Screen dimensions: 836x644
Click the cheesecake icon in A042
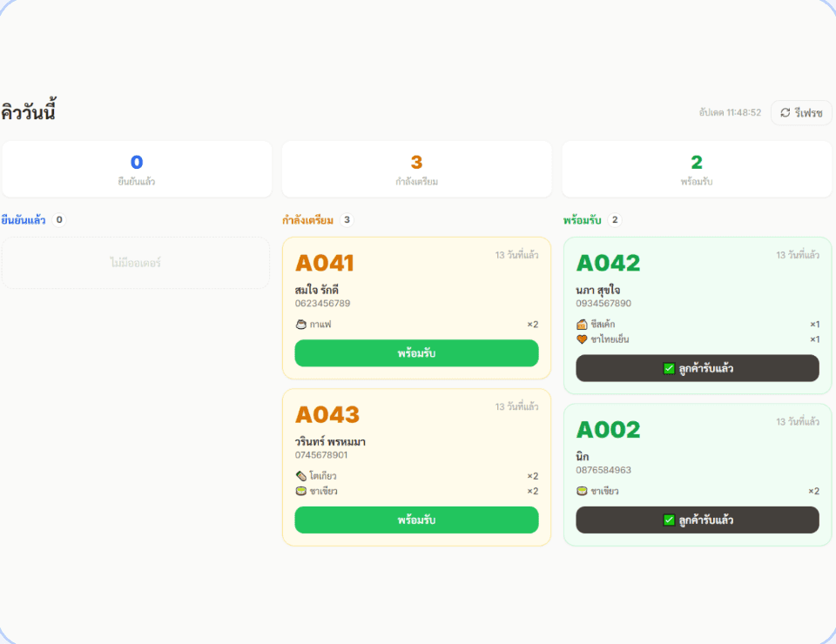click(x=582, y=325)
